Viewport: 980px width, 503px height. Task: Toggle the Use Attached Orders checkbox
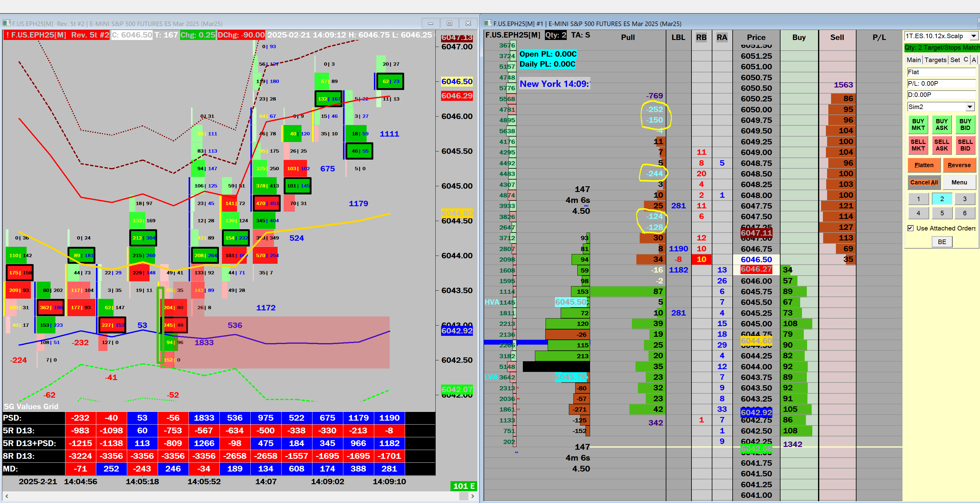coord(910,228)
